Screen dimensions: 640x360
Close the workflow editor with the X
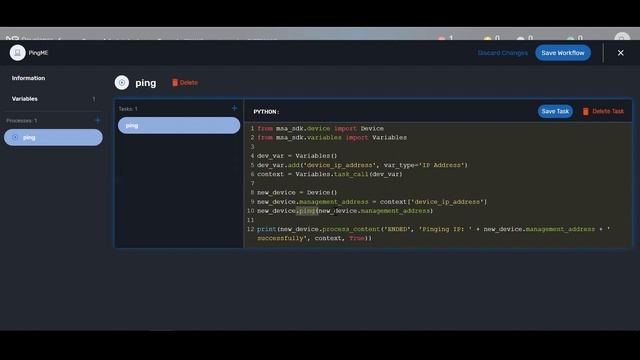(x=620, y=53)
